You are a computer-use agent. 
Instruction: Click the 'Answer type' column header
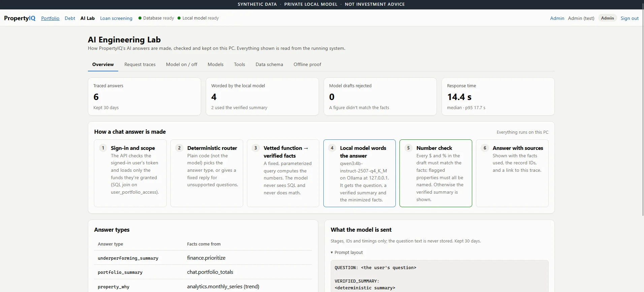pos(110,244)
